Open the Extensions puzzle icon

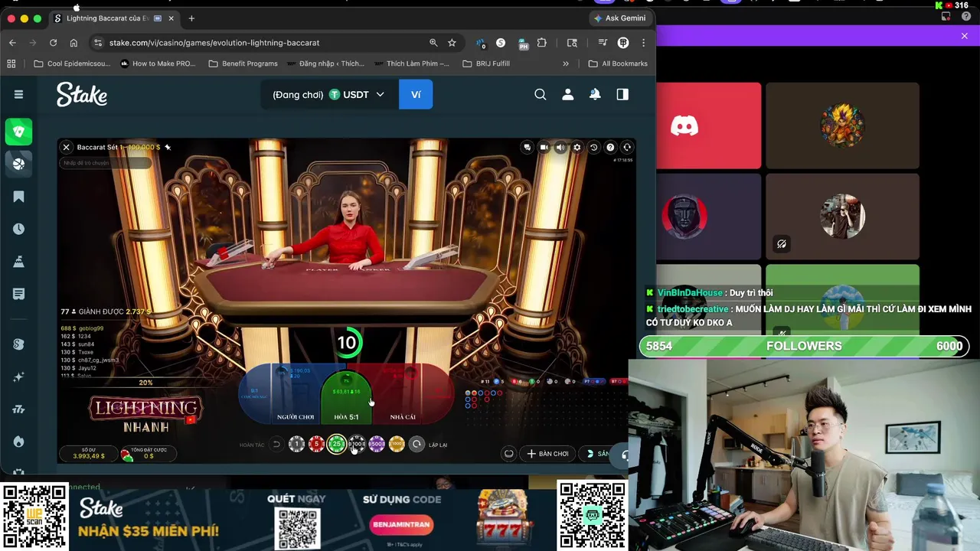[x=542, y=43]
